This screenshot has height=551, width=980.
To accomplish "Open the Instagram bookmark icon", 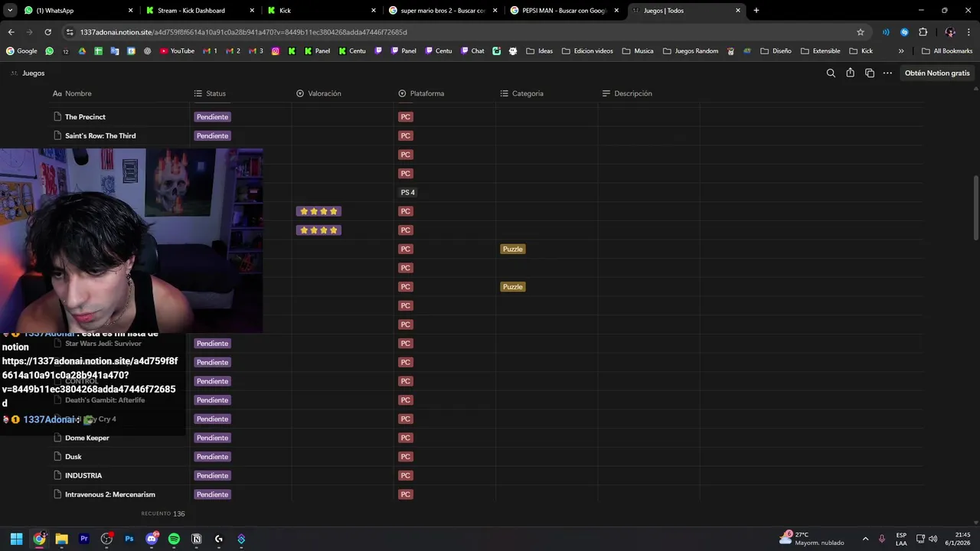I will [x=276, y=51].
